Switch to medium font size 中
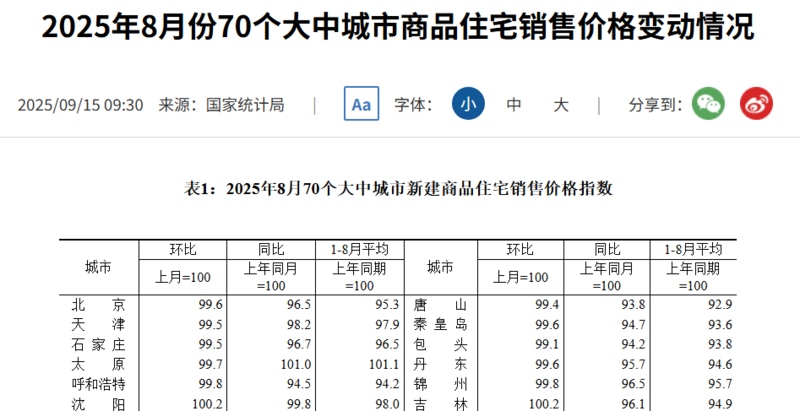Image resolution: width=800 pixels, height=411 pixels. [514, 104]
